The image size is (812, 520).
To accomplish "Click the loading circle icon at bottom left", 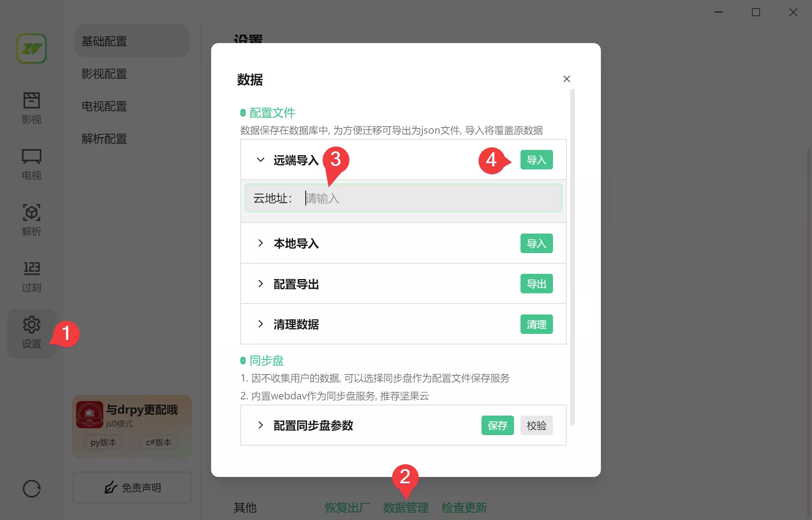I will 32,489.
